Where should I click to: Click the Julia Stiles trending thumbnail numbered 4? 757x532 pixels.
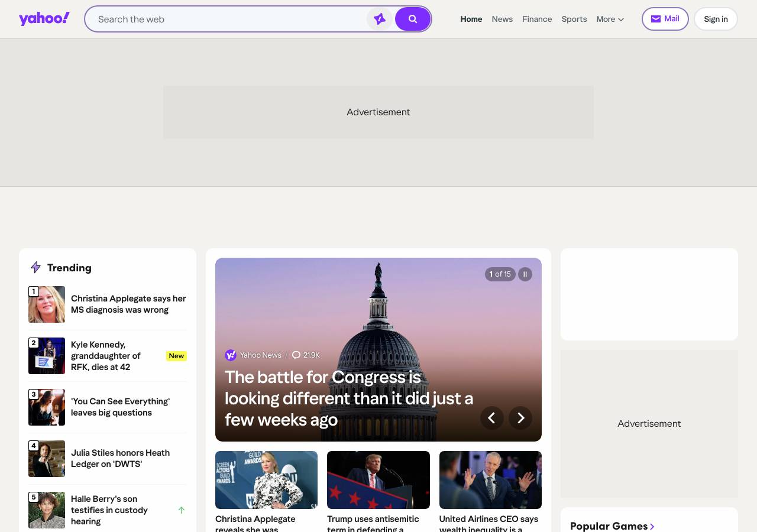tap(47, 459)
